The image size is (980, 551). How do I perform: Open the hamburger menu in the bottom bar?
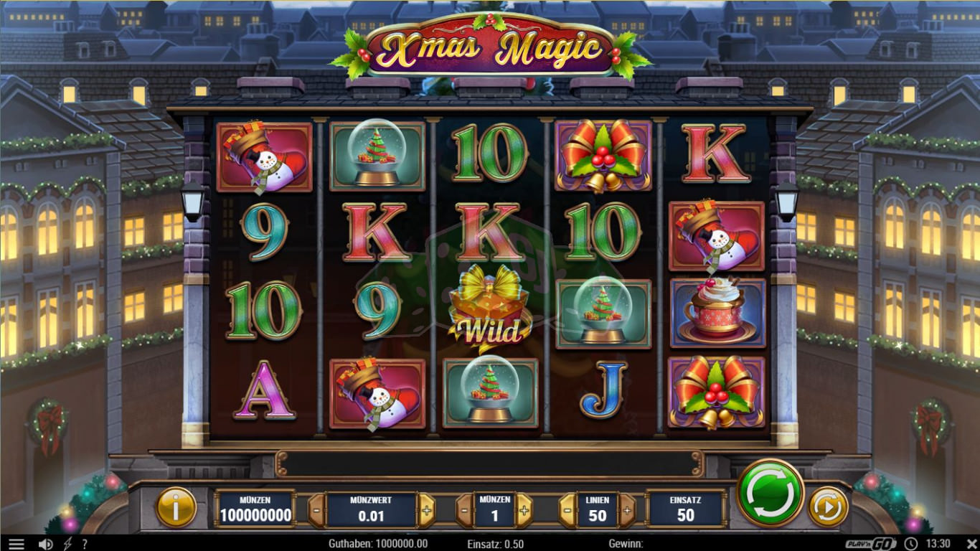(x=16, y=544)
